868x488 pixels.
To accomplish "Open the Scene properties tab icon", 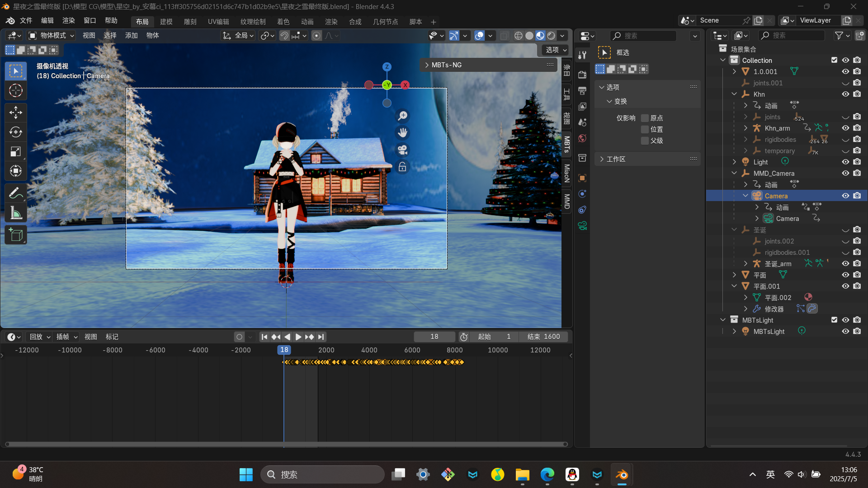I will (x=582, y=122).
